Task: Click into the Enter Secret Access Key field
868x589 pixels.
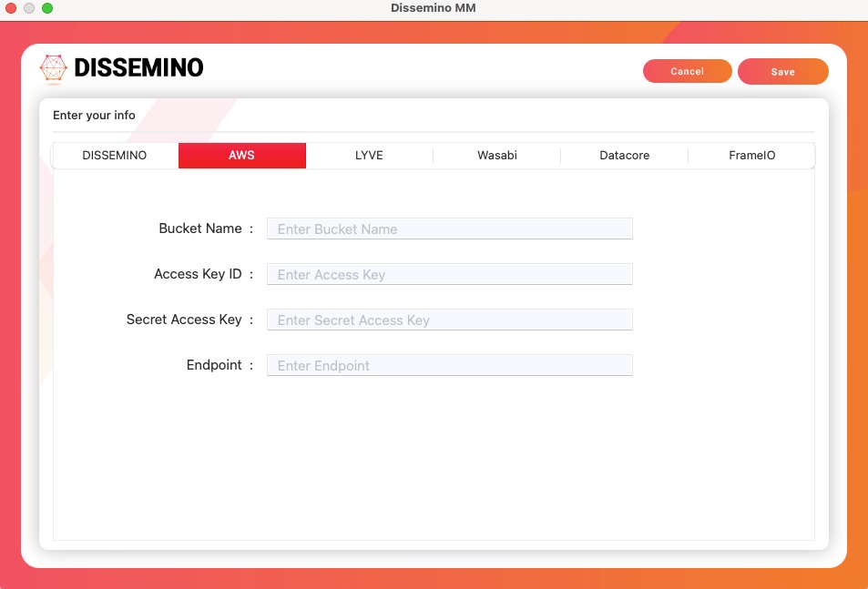Action: (x=449, y=320)
